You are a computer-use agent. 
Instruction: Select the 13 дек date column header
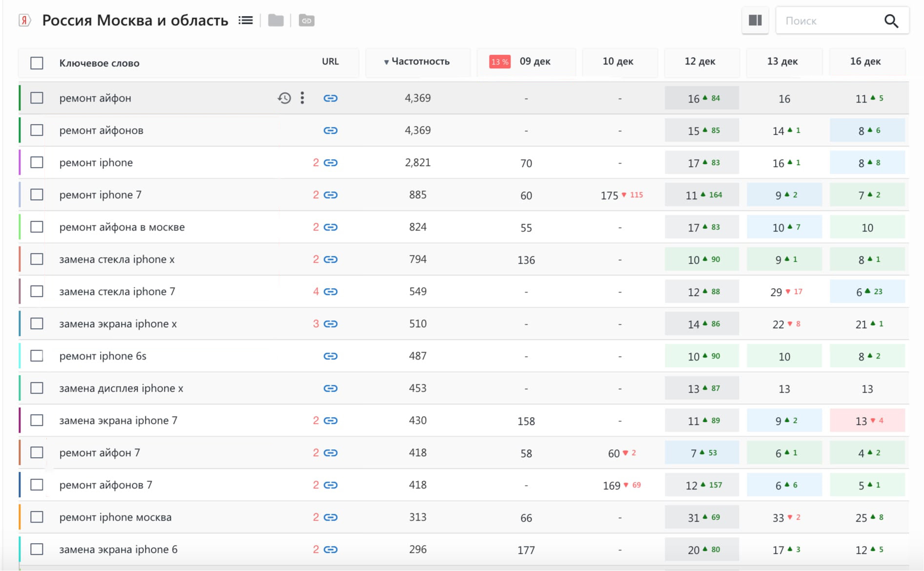tap(782, 62)
